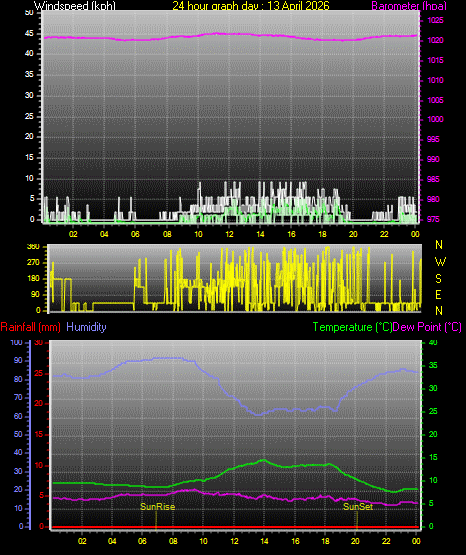Click the SunRise marker label
The height and width of the screenshot is (555, 466).
pos(157,507)
